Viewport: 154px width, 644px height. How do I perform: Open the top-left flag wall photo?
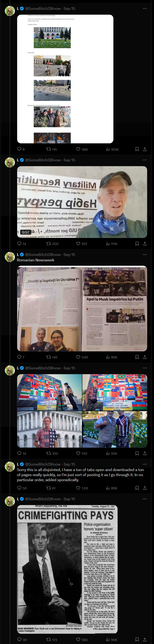(x=49, y=392)
